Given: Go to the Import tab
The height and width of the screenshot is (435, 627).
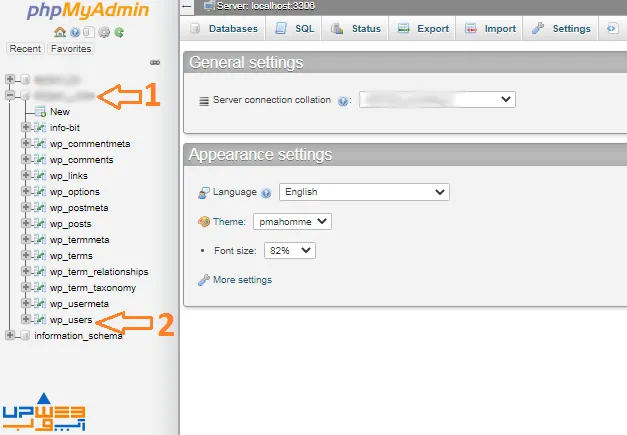Looking at the screenshot, I should pos(489,29).
